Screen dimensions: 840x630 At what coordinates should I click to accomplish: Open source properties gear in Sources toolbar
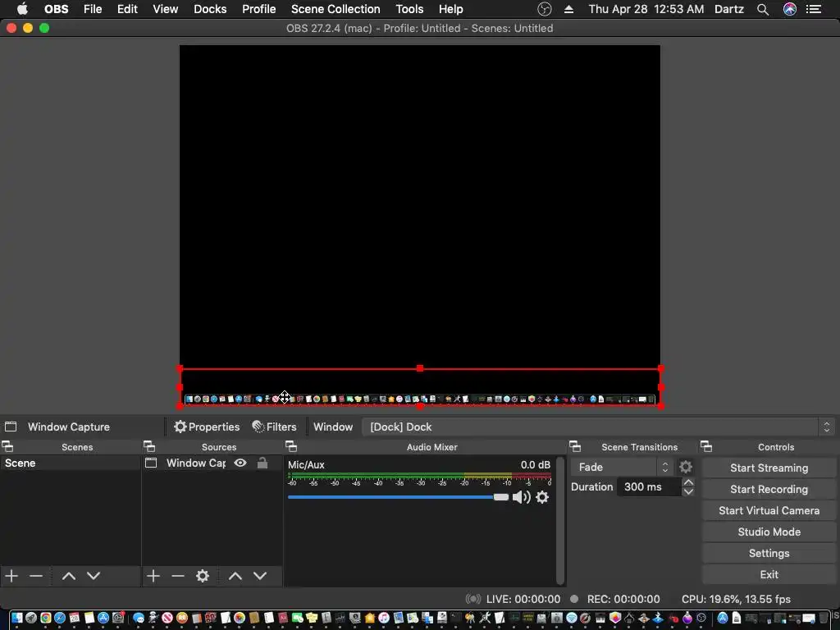pyautogui.click(x=203, y=576)
